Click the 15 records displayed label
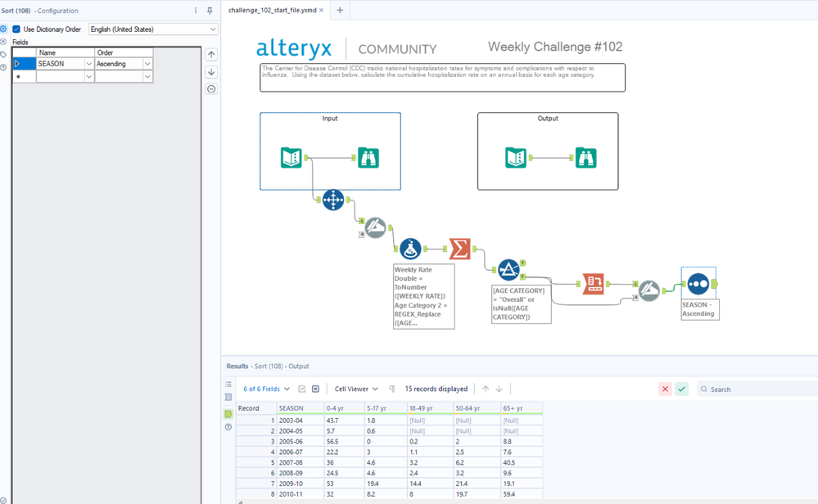818x504 pixels. pyautogui.click(x=436, y=389)
